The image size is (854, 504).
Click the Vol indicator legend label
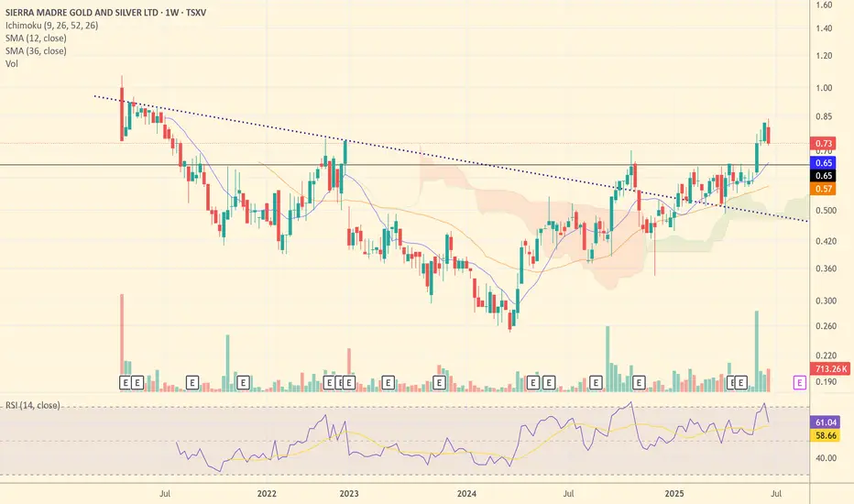pyautogui.click(x=11, y=64)
